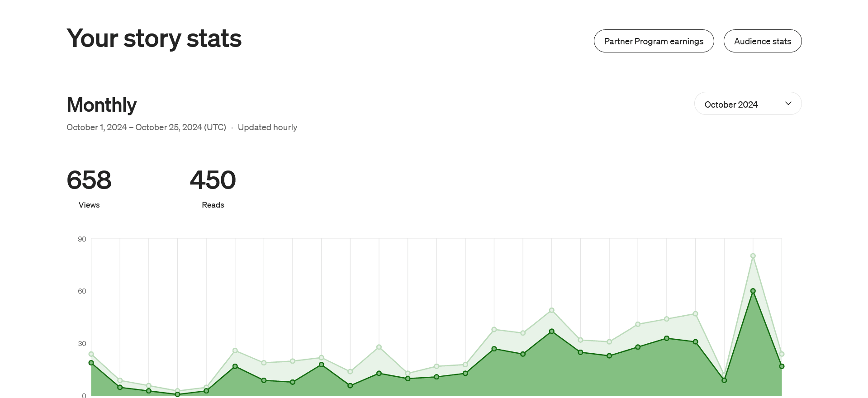Viewport: 868px width, 398px height.
Task: Click the chevron arrow in month selector
Action: (788, 104)
